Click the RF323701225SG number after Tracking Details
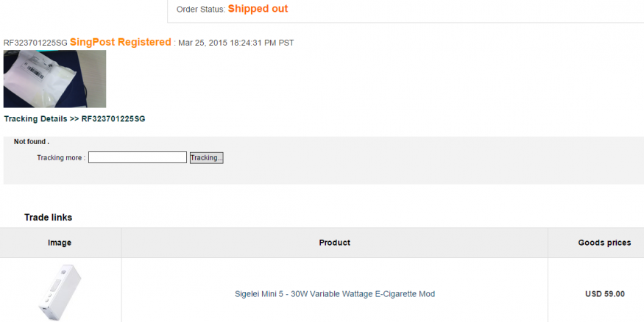This screenshot has width=644, height=322. point(113,118)
